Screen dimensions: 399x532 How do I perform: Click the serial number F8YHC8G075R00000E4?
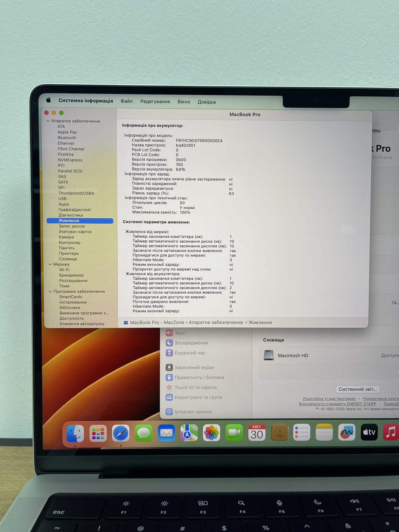pos(199,141)
